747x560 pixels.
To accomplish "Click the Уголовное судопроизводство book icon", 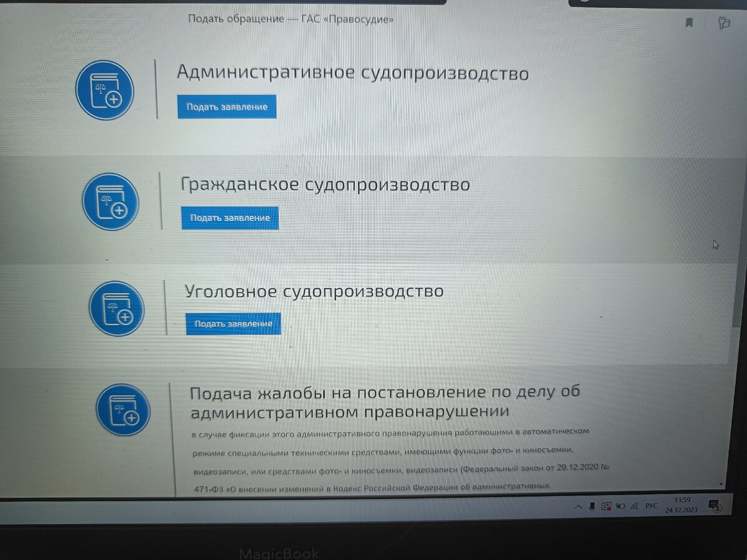I will pos(116,309).
